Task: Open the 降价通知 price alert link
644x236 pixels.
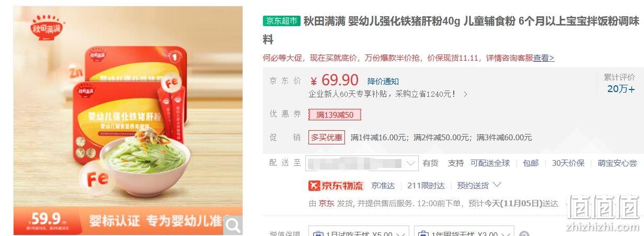Action: pyautogui.click(x=383, y=81)
